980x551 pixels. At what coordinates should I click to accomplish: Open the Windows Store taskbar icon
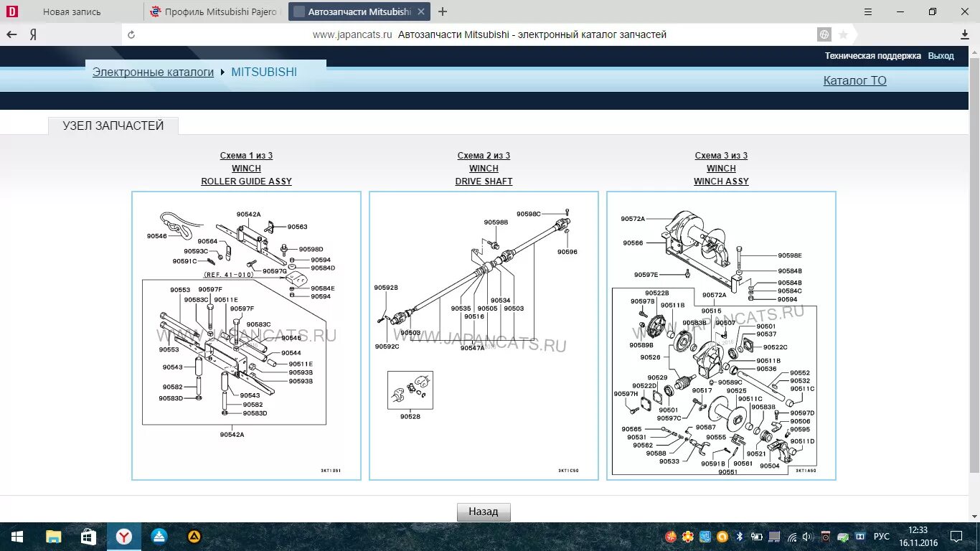(88, 537)
